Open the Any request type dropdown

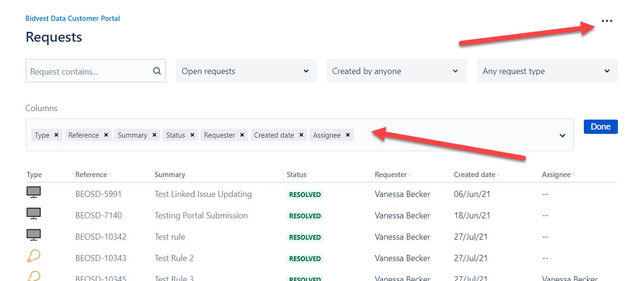coord(547,71)
